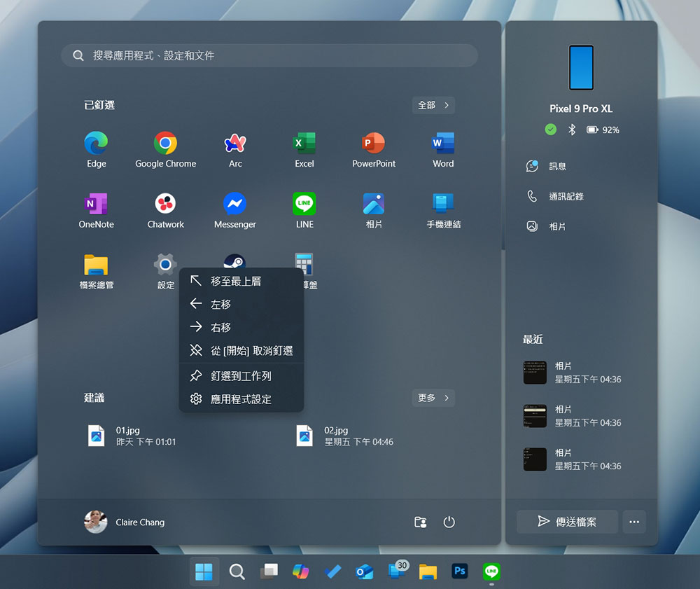Viewport: 700px width, 589px height.
Task: Click the 傳送檔案 button
Action: tap(567, 522)
